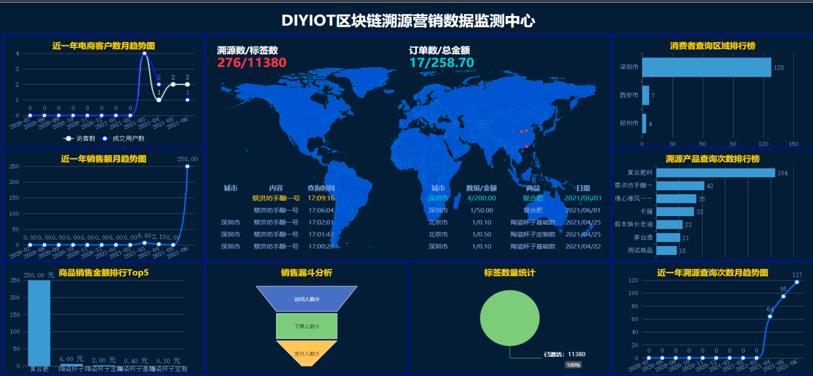This screenshot has height=376, width=813.
Task: Toggle the 成交用户数 legend item
Action: pos(123,138)
